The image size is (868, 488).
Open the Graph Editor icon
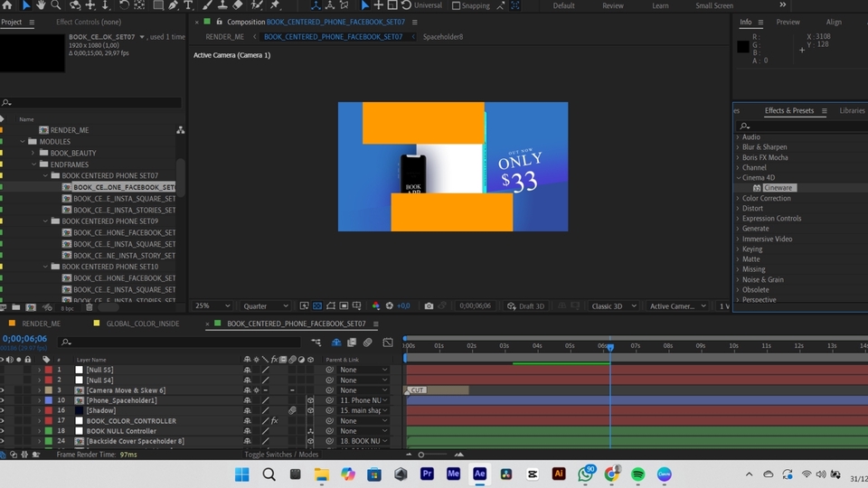coord(388,343)
